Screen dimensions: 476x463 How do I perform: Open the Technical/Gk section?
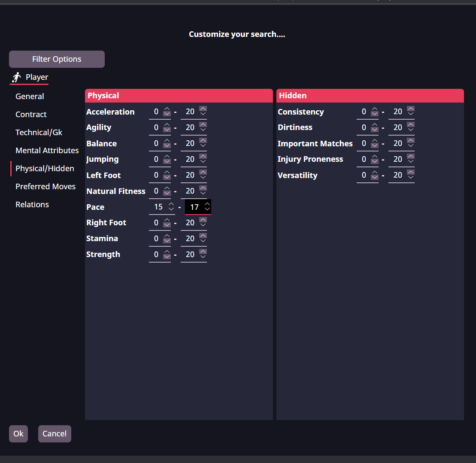pos(39,133)
